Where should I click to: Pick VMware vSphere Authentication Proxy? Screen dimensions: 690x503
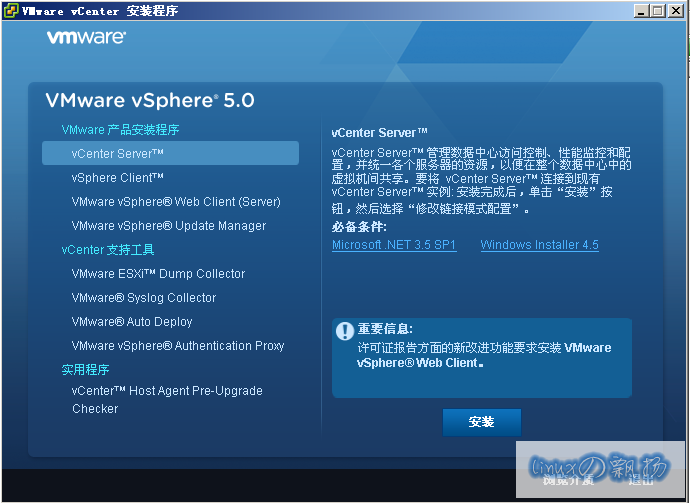point(178,345)
